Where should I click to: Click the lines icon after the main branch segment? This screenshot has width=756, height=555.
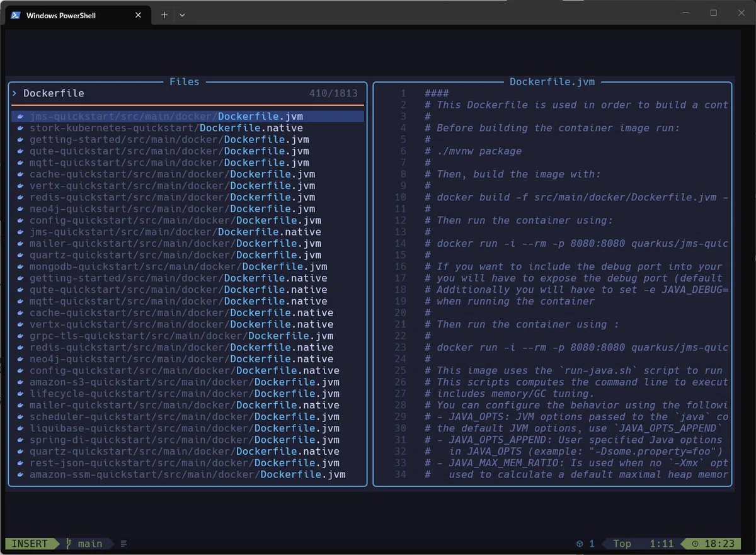pyautogui.click(x=123, y=544)
